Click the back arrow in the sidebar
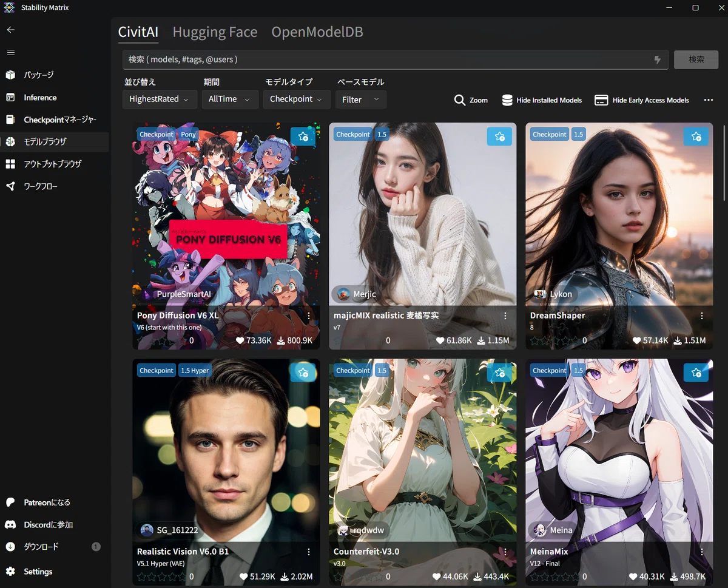The width and height of the screenshot is (728, 588). coord(10,30)
